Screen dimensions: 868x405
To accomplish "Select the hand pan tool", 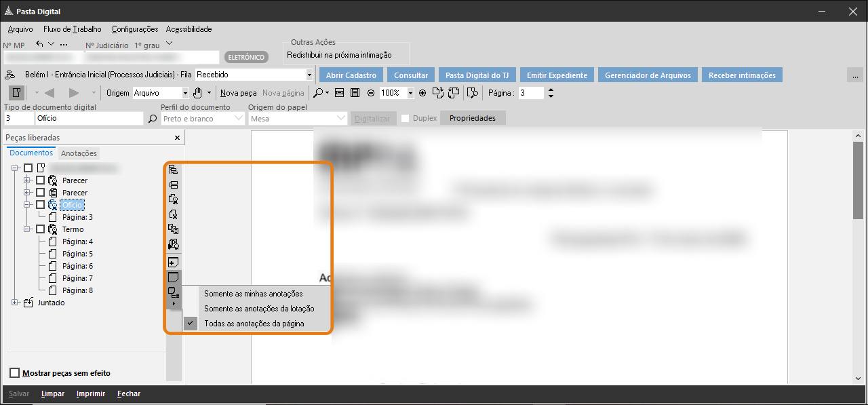I will (198, 93).
